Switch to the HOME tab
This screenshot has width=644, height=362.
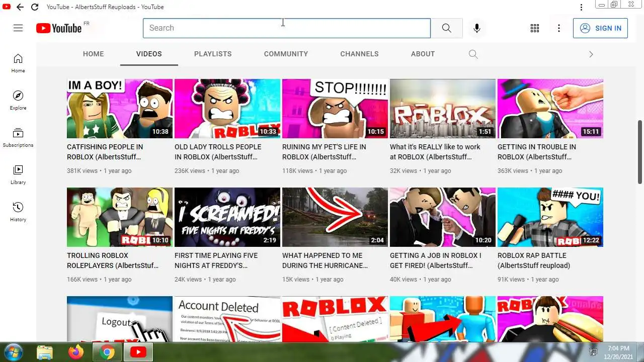94,54
